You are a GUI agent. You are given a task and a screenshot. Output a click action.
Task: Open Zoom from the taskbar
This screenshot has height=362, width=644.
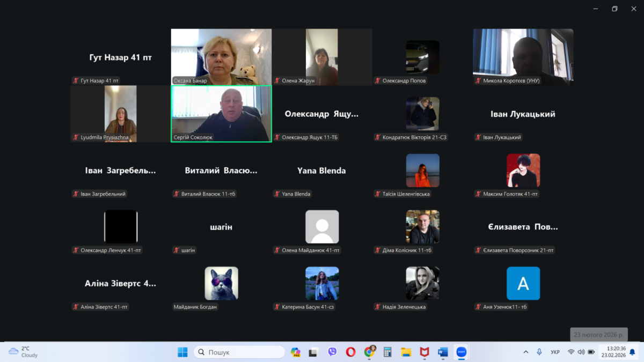(461, 352)
